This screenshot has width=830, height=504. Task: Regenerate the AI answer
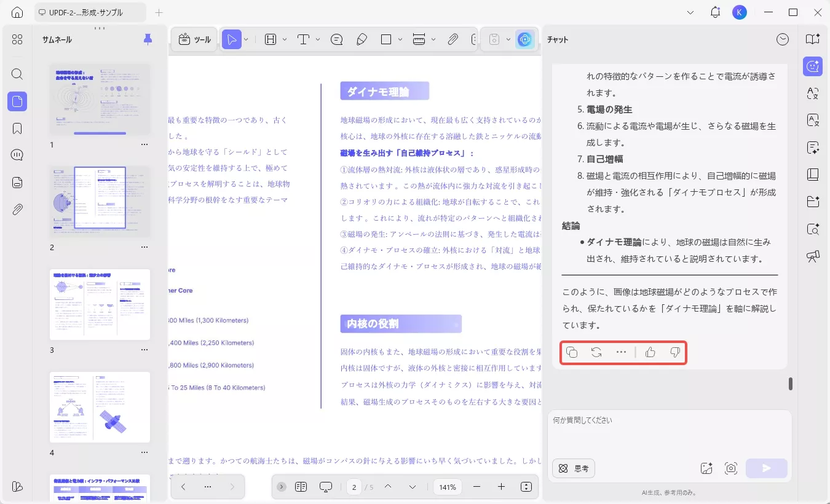(x=596, y=352)
